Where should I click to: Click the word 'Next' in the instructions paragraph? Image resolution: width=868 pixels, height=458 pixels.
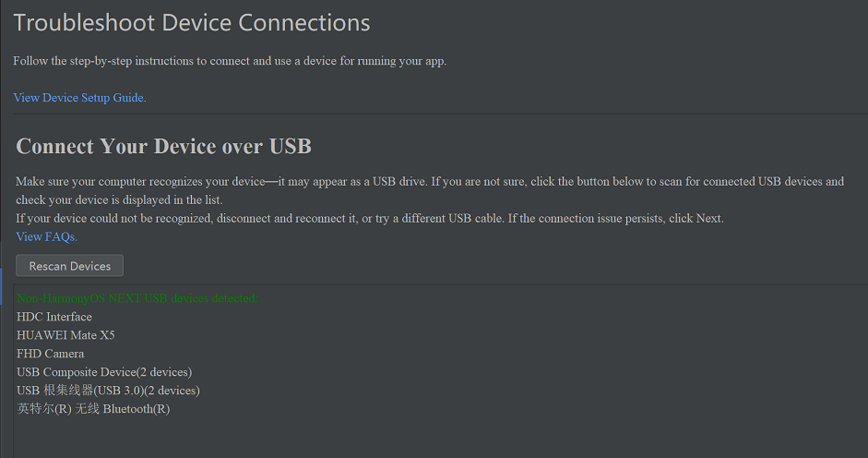(x=707, y=219)
